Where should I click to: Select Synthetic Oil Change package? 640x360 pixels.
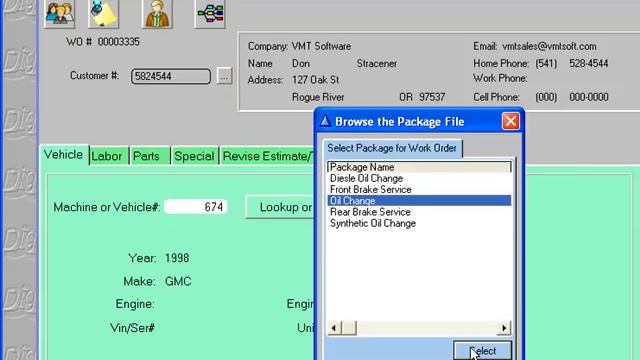pyautogui.click(x=419, y=223)
